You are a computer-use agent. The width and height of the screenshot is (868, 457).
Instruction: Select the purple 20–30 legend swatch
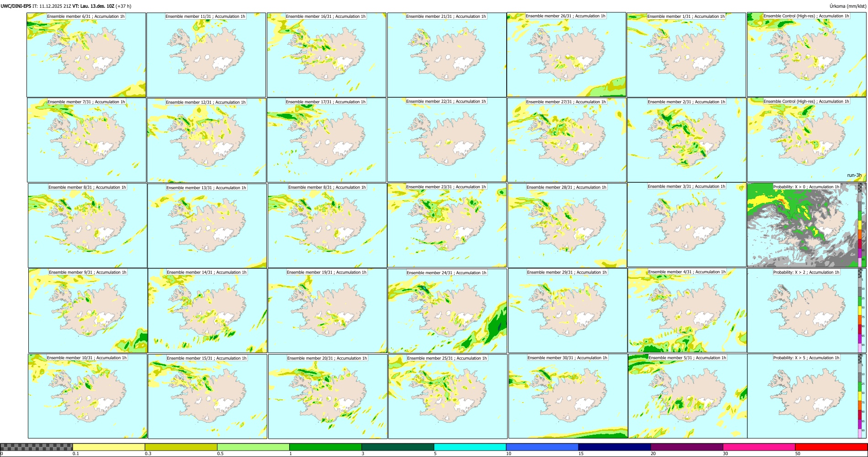click(687, 447)
